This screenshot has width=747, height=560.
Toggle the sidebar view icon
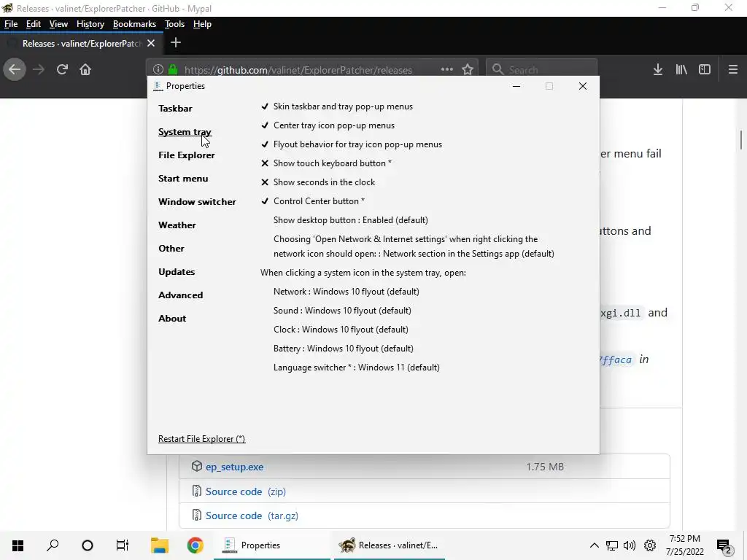coord(705,70)
